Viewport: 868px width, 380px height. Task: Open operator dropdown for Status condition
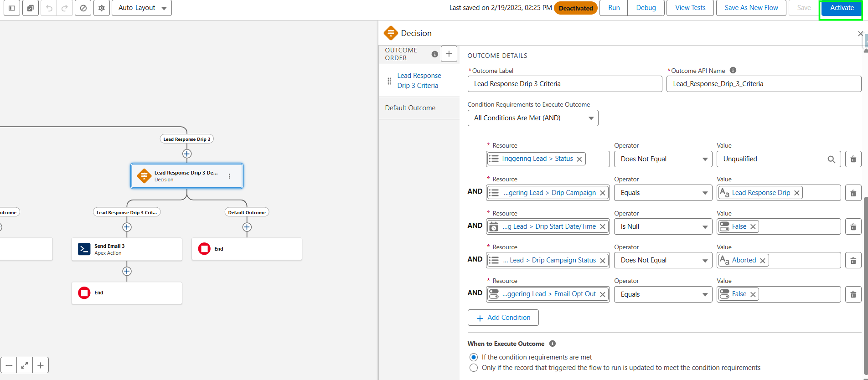pos(663,159)
